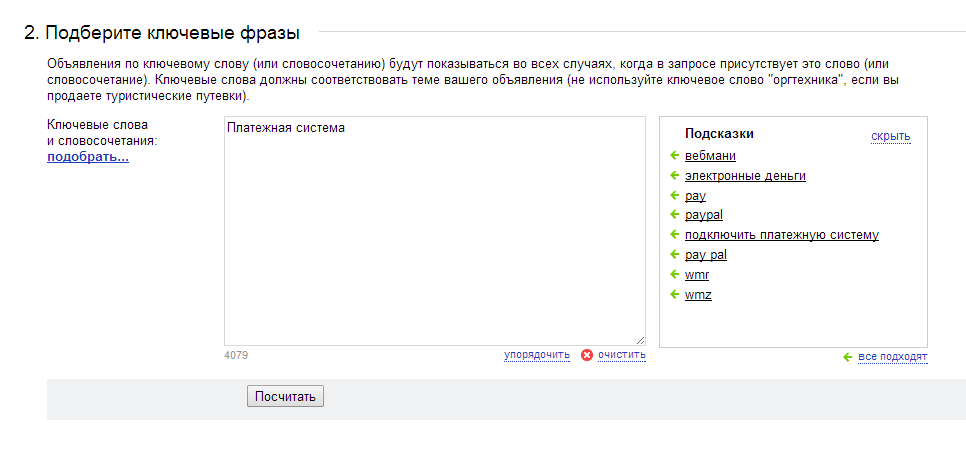The height and width of the screenshot is (451, 966).
Task: Add the pay hint via its arrow
Action: [675, 195]
